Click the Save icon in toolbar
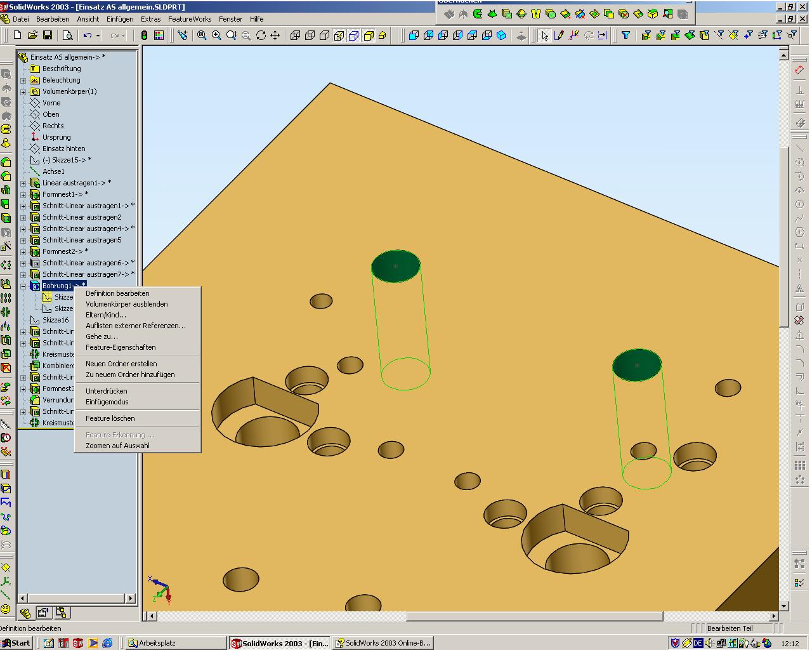 47,36
